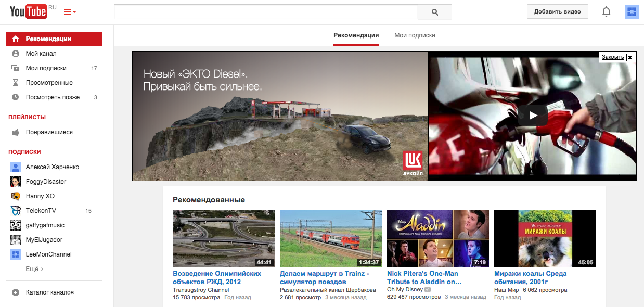Open notifications bell

pos(606,12)
